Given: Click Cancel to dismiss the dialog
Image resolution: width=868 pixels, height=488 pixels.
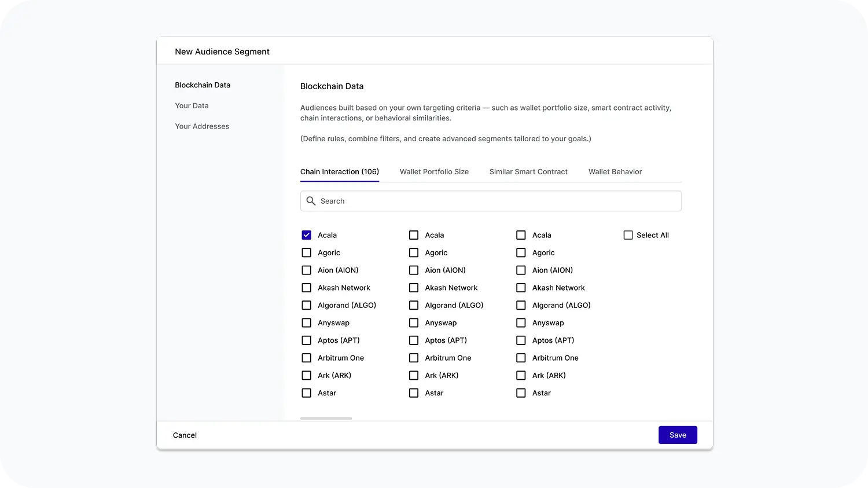Looking at the screenshot, I should tap(185, 435).
